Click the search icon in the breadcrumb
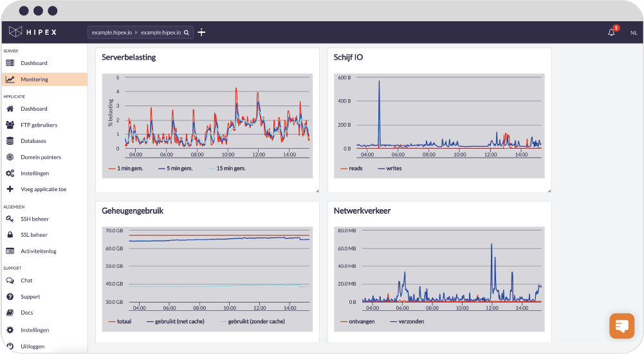The width and height of the screenshot is (644, 354). coord(187,32)
